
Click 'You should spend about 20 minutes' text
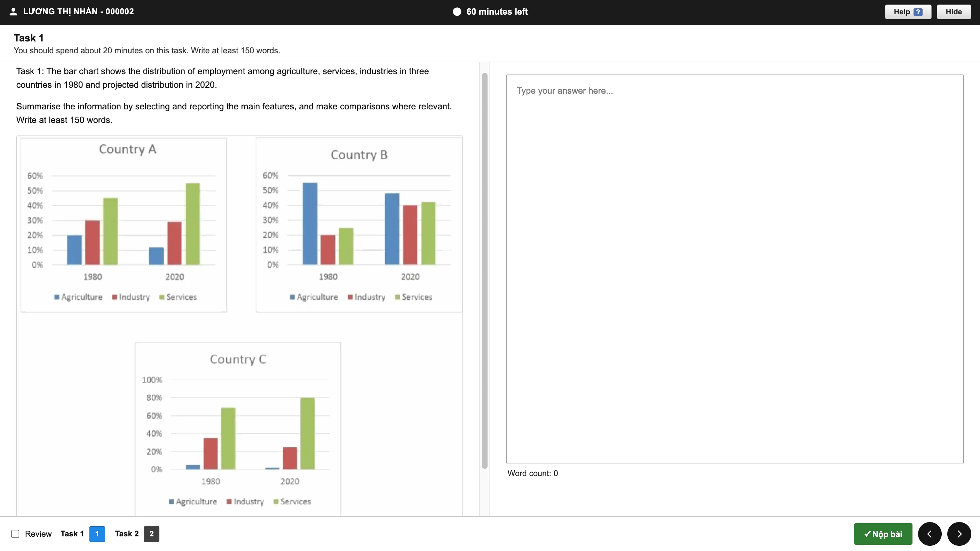147,50
